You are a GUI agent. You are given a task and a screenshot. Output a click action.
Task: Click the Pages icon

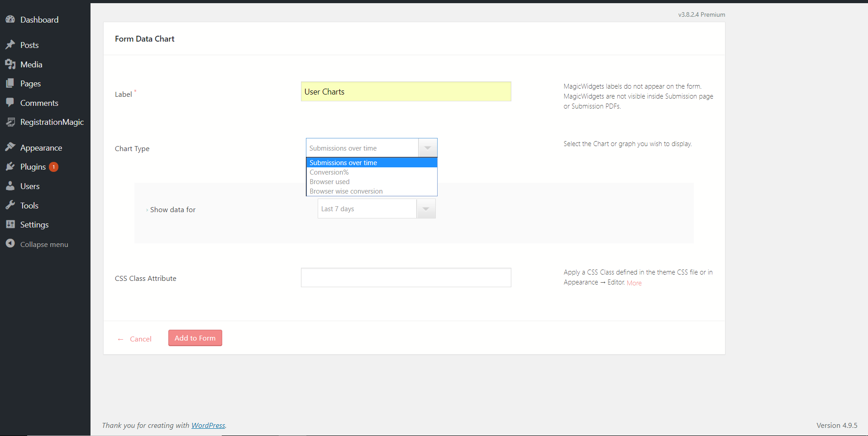11,83
